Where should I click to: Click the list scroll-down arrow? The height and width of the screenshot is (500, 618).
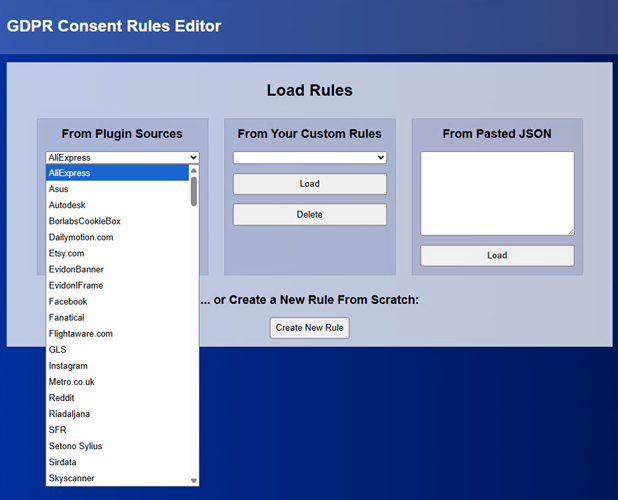pyautogui.click(x=194, y=481)
